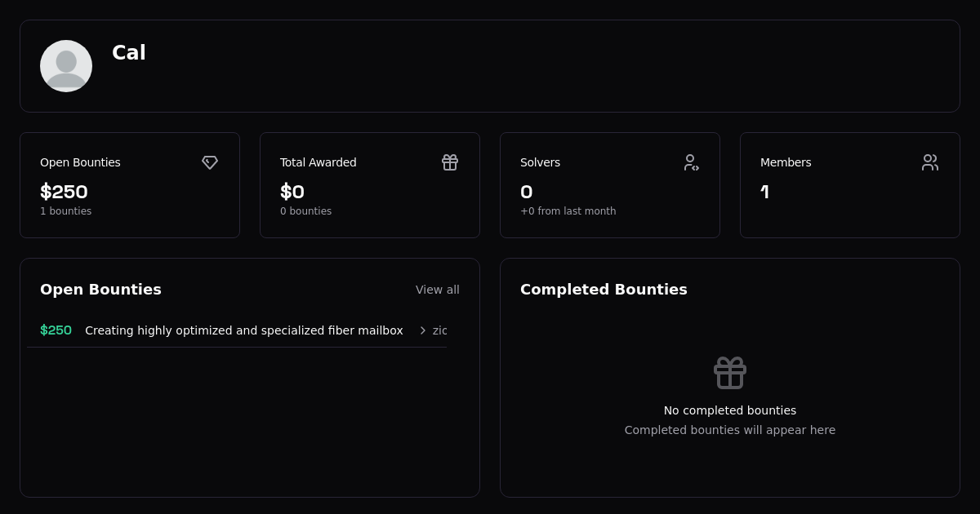Click the chevron after the bounty title
The image size is (980, 514).
[422, 330]
